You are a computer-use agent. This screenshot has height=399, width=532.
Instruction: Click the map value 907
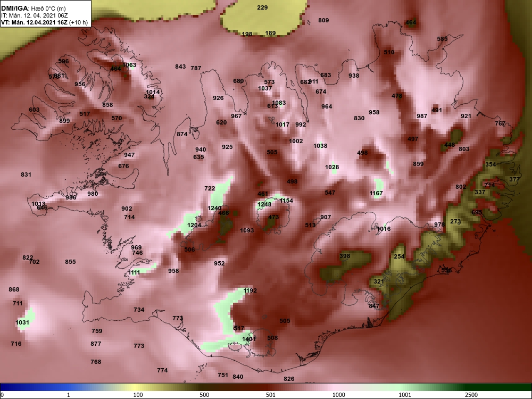pyautogui.click(x=325, y=218)
